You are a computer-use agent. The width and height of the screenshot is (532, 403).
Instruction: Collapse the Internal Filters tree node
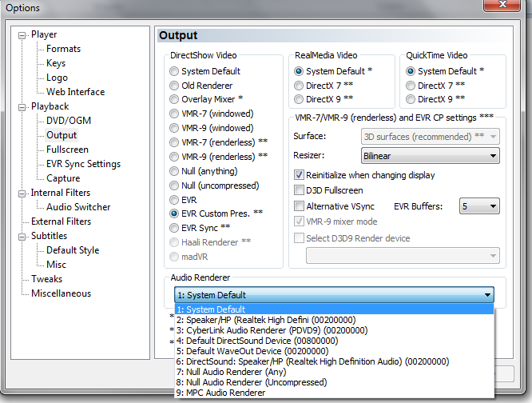(22, 194)
